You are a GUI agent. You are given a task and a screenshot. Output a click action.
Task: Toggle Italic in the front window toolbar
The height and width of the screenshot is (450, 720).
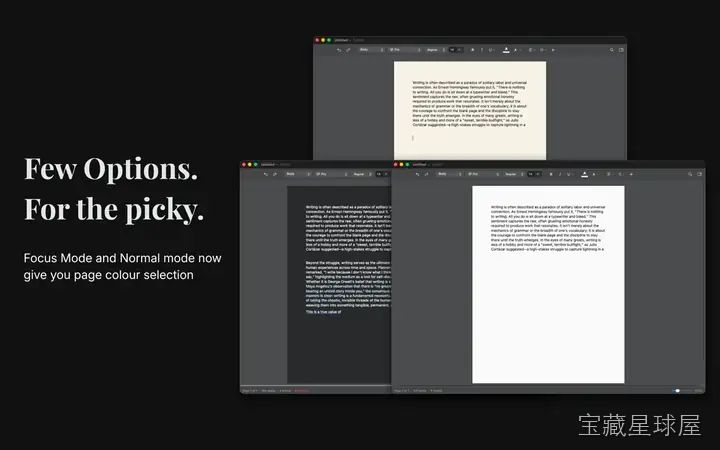pos(560,174)
